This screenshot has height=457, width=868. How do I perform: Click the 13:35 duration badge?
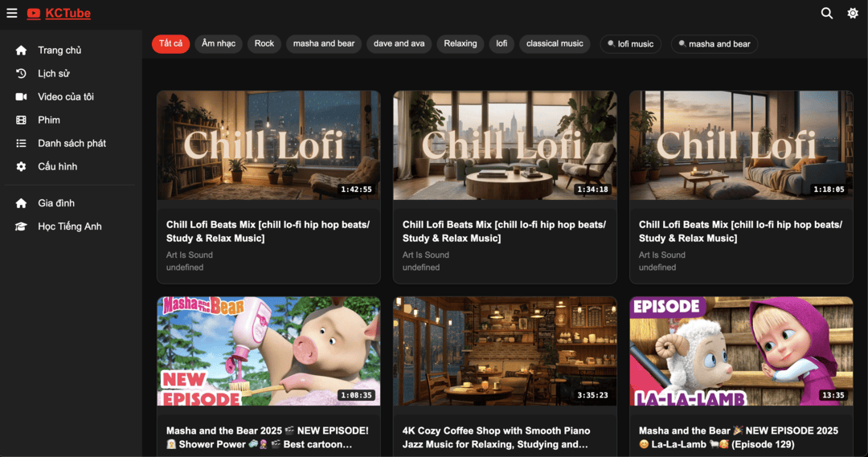pyautogui.click(x=833, y=395)
